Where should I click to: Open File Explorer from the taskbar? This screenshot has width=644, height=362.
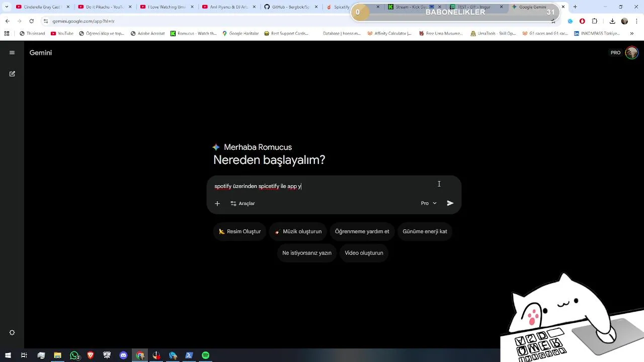[57, 355]
